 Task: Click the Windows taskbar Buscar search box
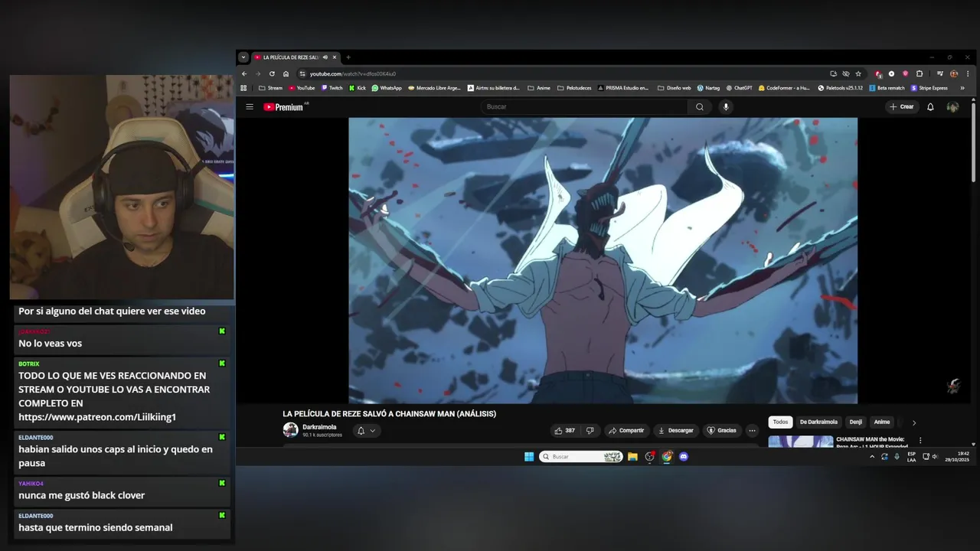coord(580,457)
